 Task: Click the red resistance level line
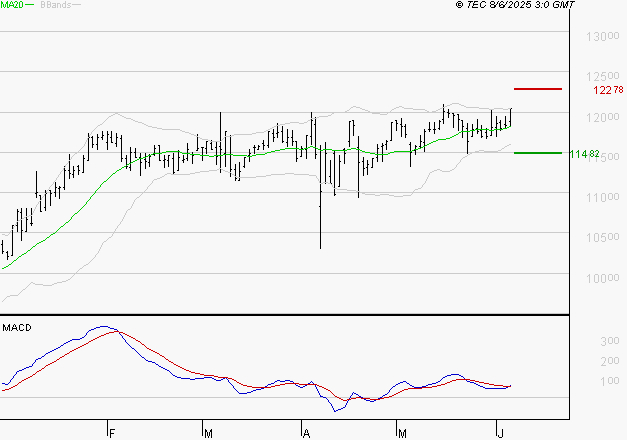(x=538, y=89)
